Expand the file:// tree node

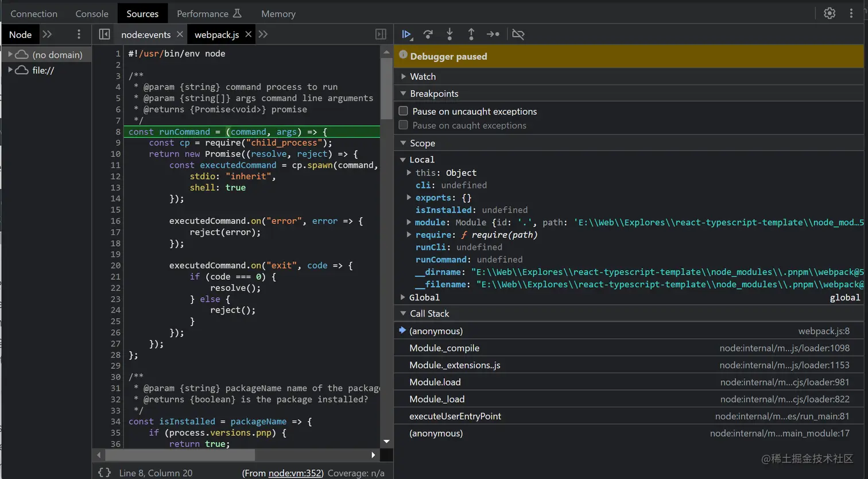[10, 70]
